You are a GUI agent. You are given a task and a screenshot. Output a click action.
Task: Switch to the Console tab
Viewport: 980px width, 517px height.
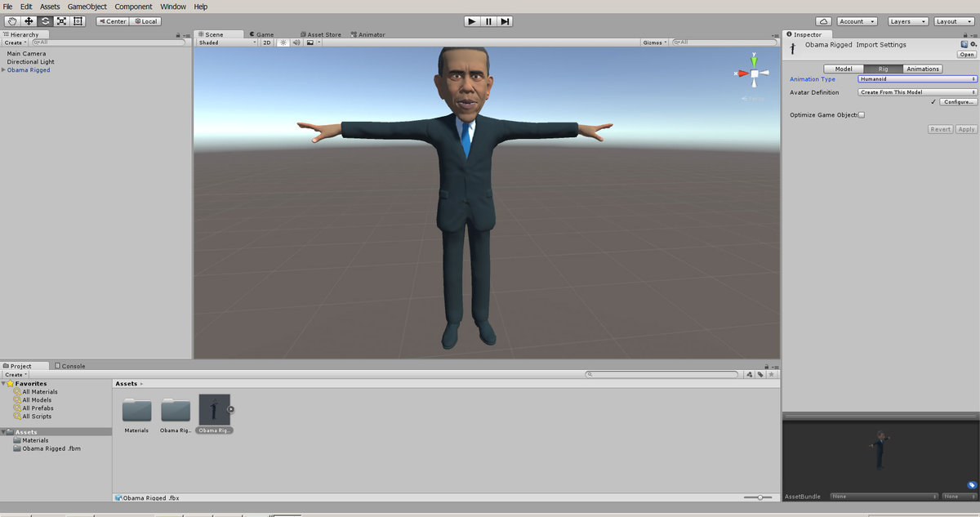pos(70,366)
